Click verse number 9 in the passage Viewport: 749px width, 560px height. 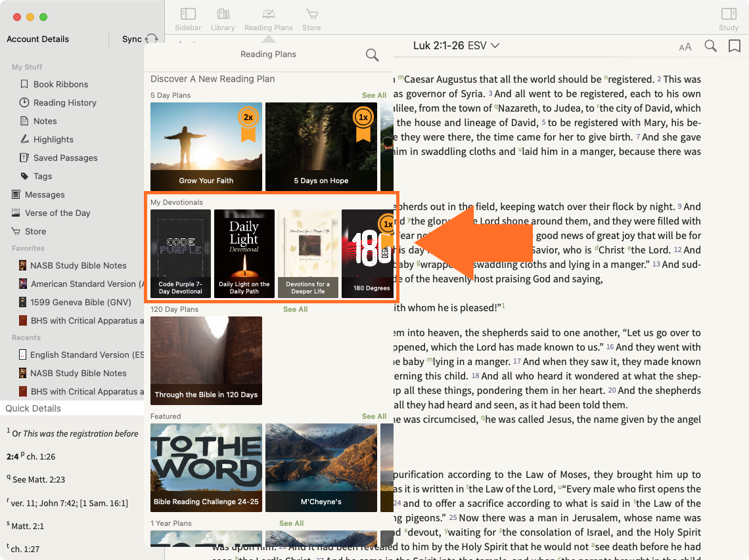pos(680,207)
